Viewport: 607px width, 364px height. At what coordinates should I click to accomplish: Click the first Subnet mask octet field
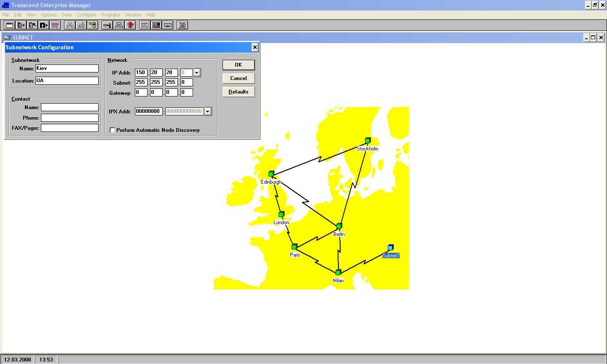point(141,83)
